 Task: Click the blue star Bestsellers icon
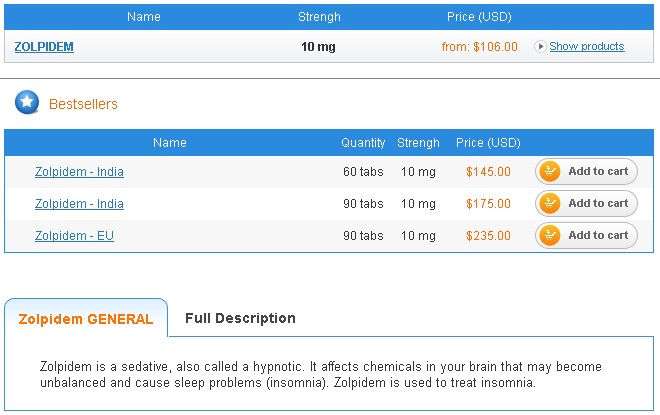(27, 102)
